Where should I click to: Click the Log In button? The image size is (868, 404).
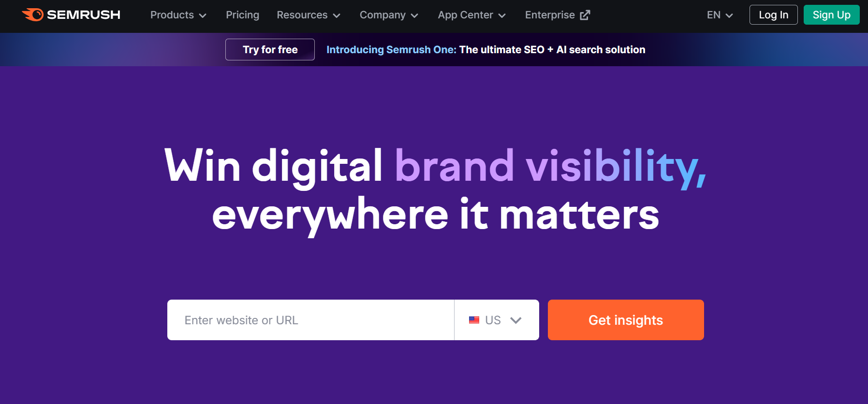[x=773, y=14]
